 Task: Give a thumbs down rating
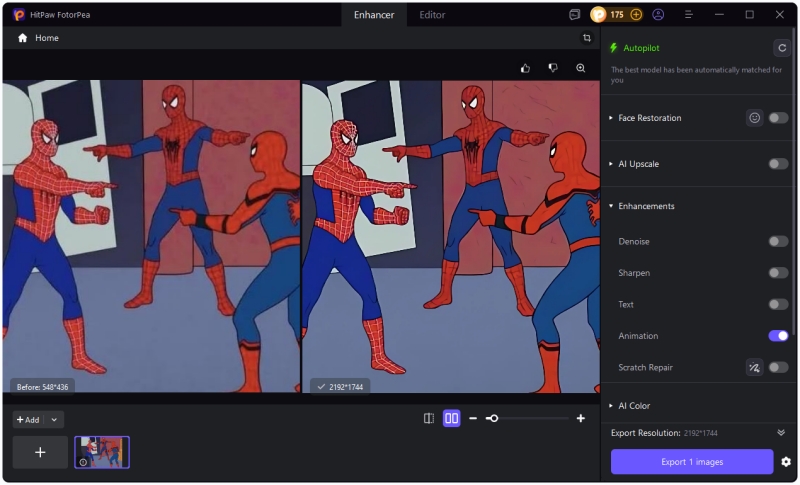553,68
